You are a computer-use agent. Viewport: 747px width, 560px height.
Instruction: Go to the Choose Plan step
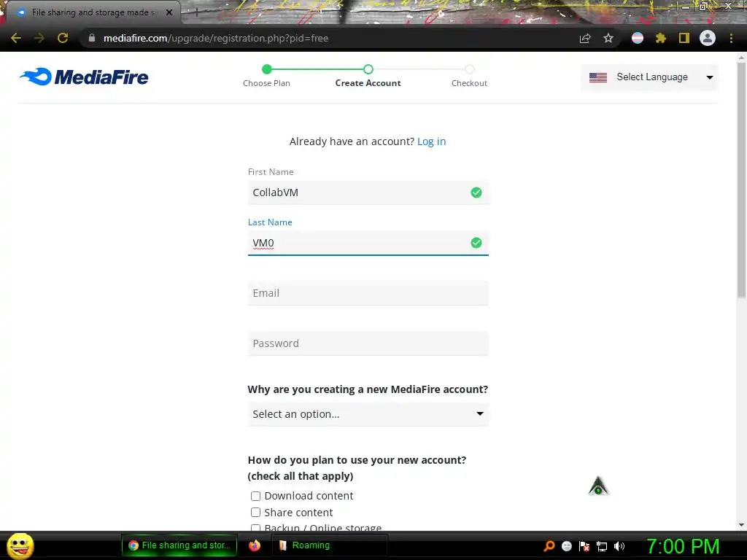pyautogui.click(x=266, y=83)
